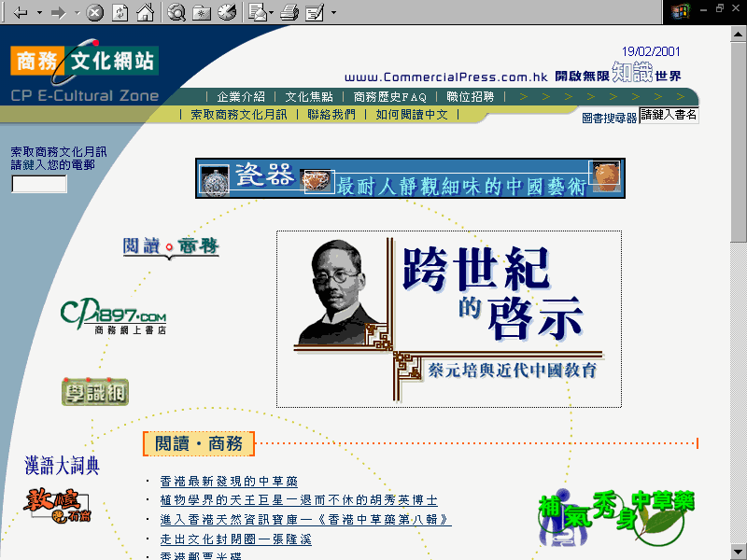Open link 植物學界的天王巨星—退而不休的胡秀英博士
Screen dimensions: 747x560
coord(299,500)
